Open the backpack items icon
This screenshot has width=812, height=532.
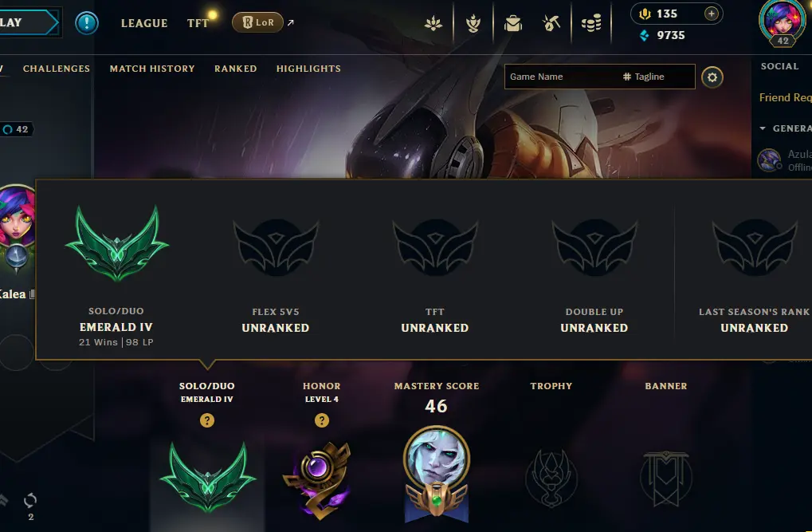click(512, 23)
